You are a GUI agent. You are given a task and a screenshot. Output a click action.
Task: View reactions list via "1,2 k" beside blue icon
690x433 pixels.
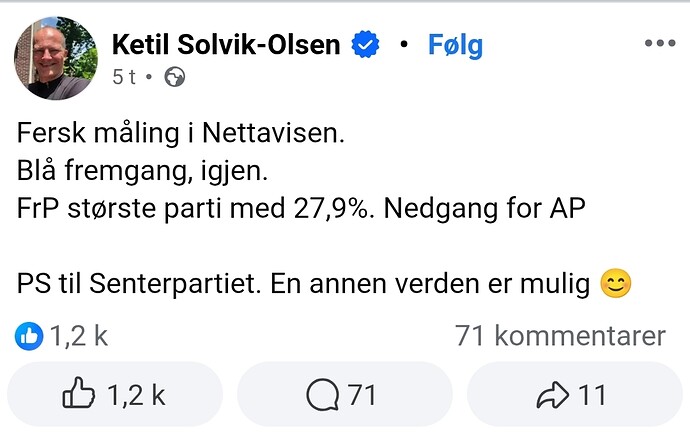(78, 336)
